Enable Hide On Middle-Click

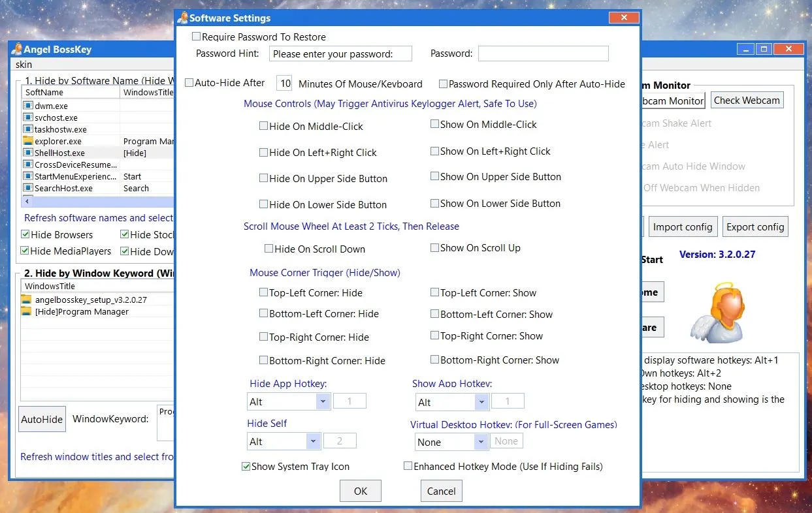264,126
